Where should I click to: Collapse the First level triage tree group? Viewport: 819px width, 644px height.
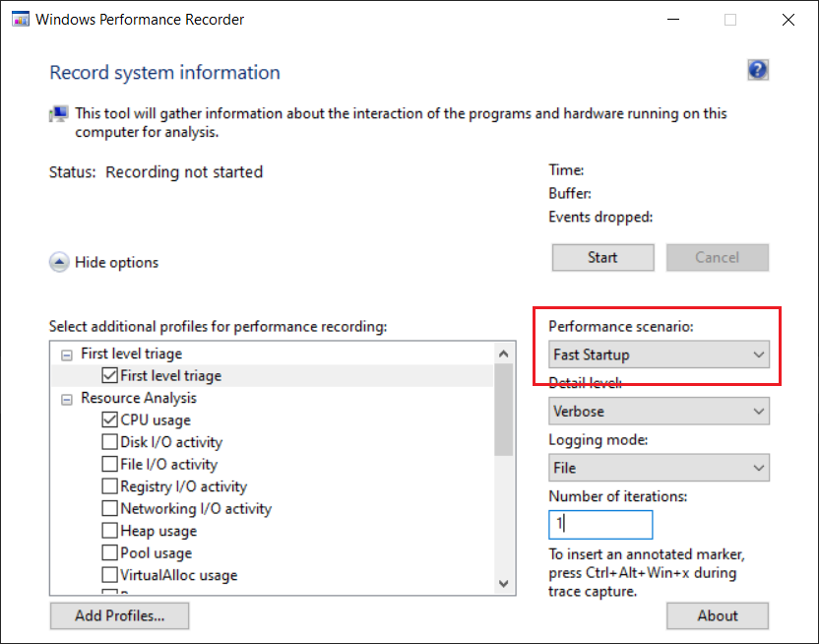tap(66, 355)
